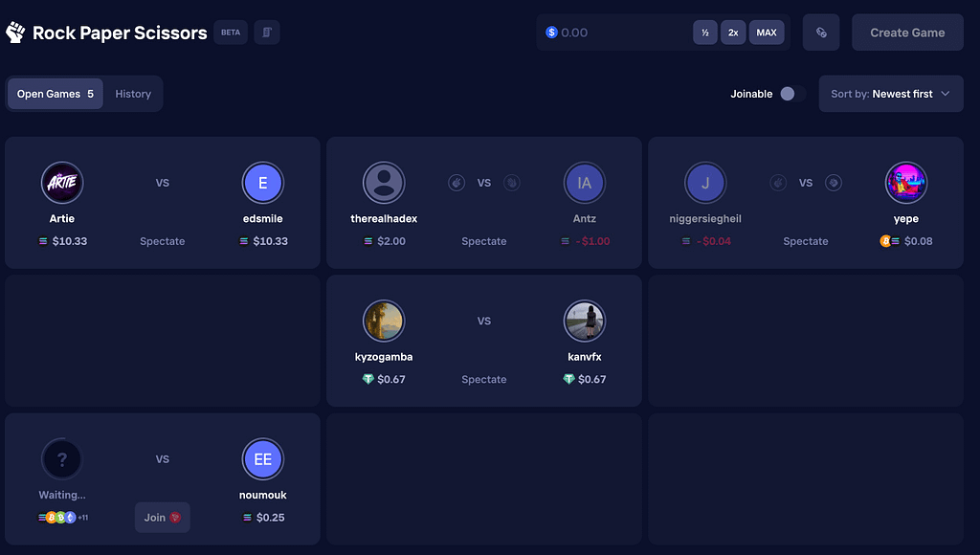
Task: Switch to the Open Games tab
Action: (x=55, y=94)
